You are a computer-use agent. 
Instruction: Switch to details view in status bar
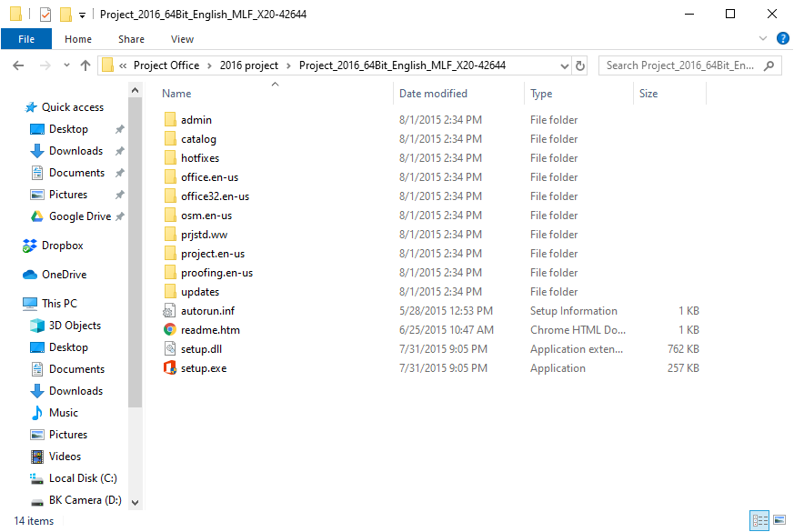point(759,521)
